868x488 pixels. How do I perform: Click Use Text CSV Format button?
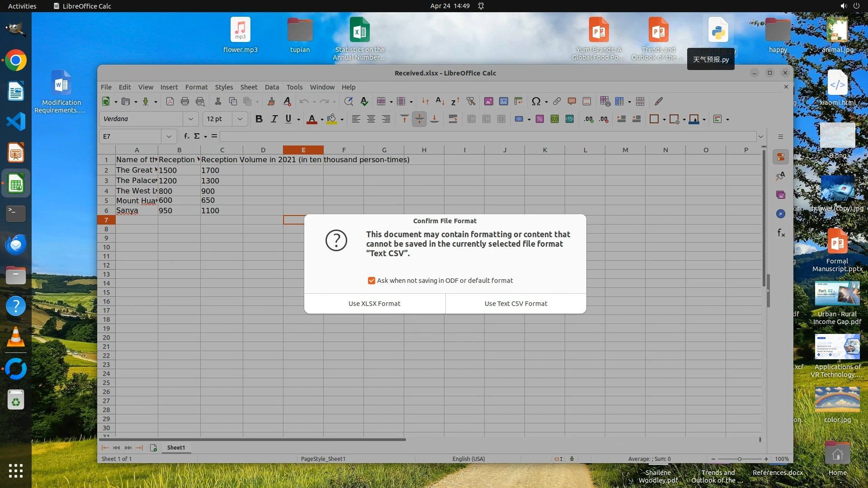point(516,304)
